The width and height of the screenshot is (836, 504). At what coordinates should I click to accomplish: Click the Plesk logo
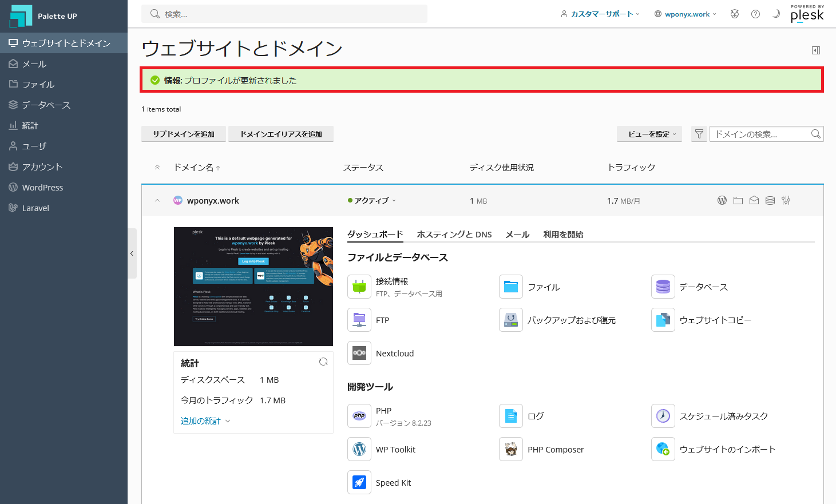pyautogui.click(x=807, y=14)
